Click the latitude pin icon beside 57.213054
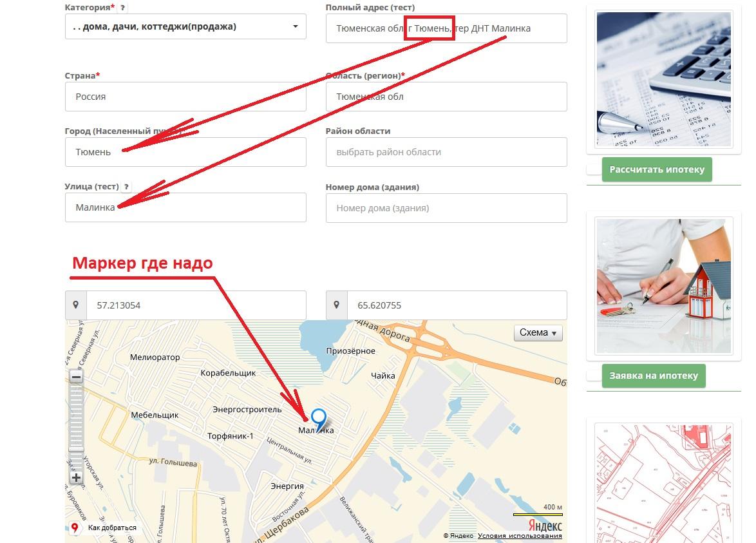Screen dimensions: 756x543 click(76, 305)
